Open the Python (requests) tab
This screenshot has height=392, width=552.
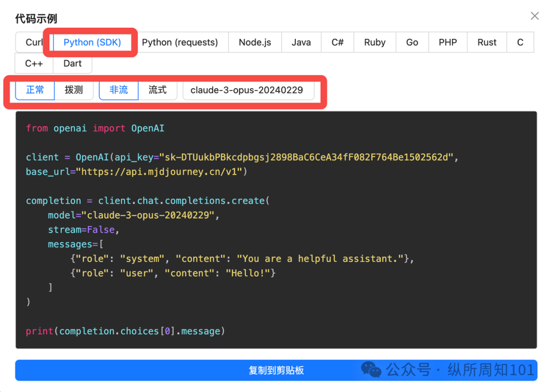click(180, 42)
